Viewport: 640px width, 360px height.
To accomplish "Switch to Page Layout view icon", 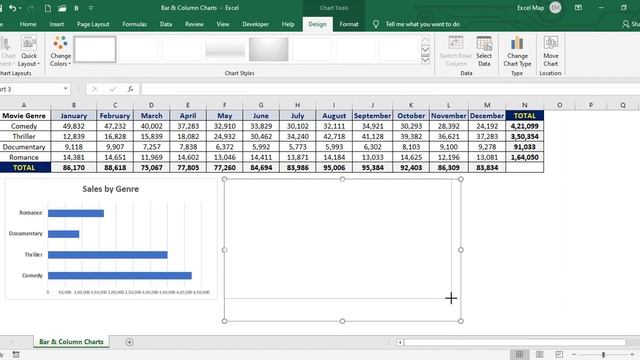I will pos(539,354).
